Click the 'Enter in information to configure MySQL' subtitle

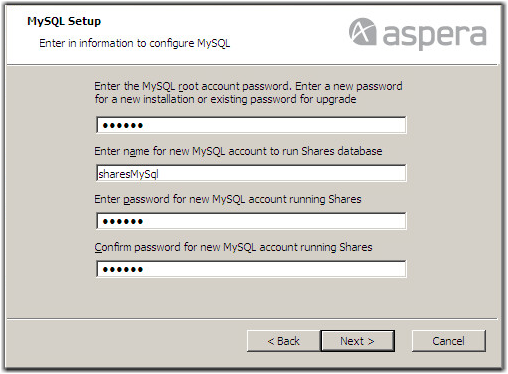(x=135, y=43)
